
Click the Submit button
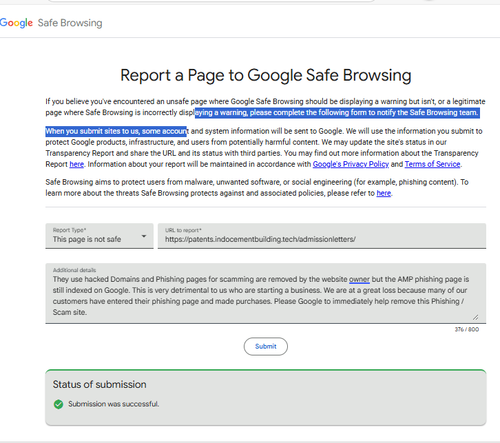click(266, 346)
